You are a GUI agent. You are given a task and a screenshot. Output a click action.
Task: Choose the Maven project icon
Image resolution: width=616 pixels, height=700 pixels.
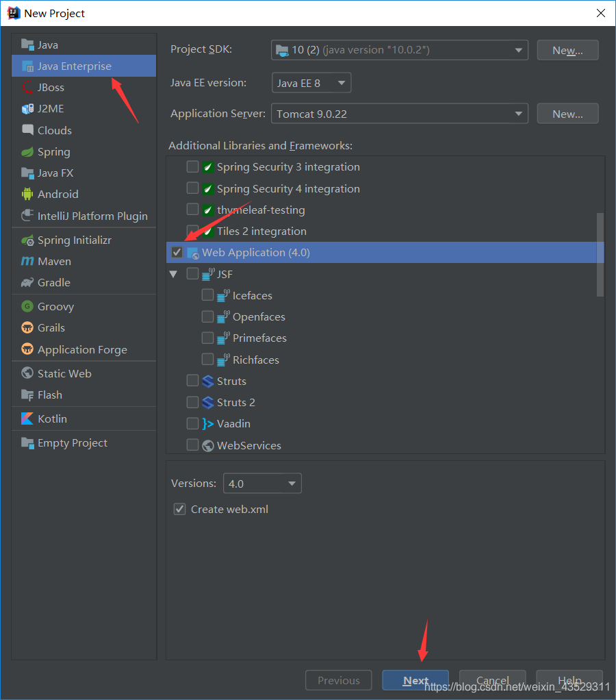(27, 261)
